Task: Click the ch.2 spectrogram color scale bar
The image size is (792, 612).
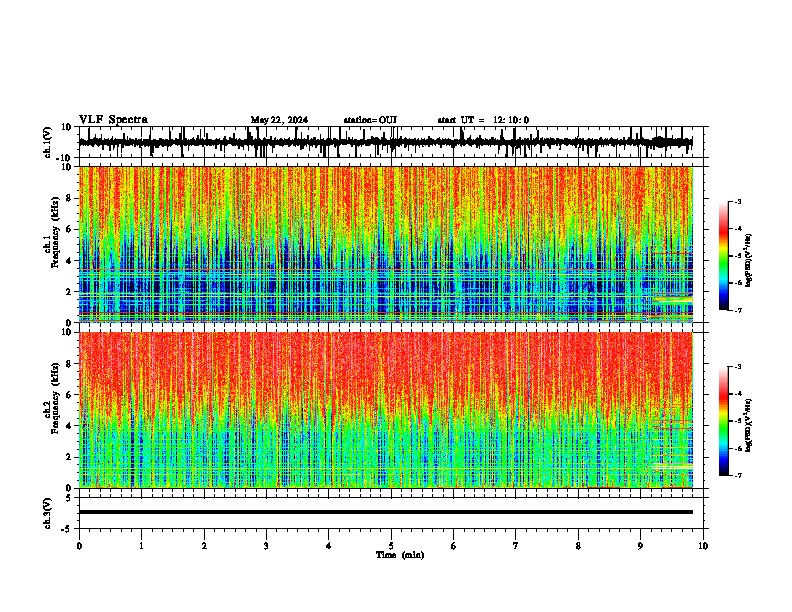Action: [x=723, y=421]
